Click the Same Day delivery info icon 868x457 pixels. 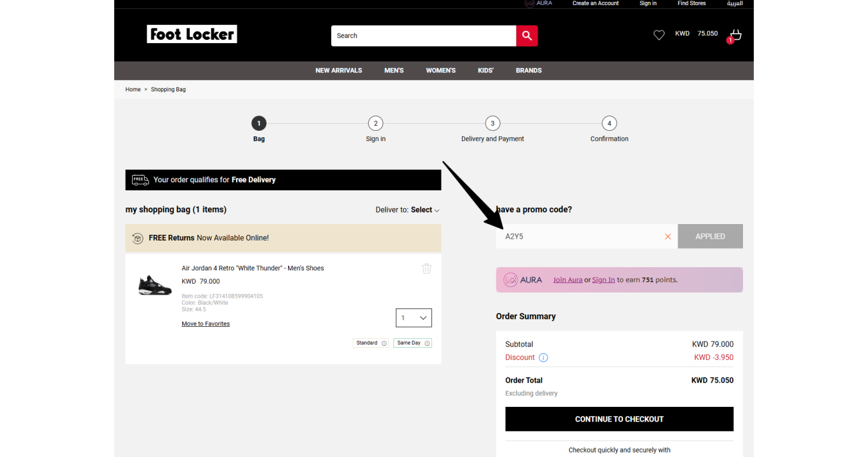click(427, 343)
